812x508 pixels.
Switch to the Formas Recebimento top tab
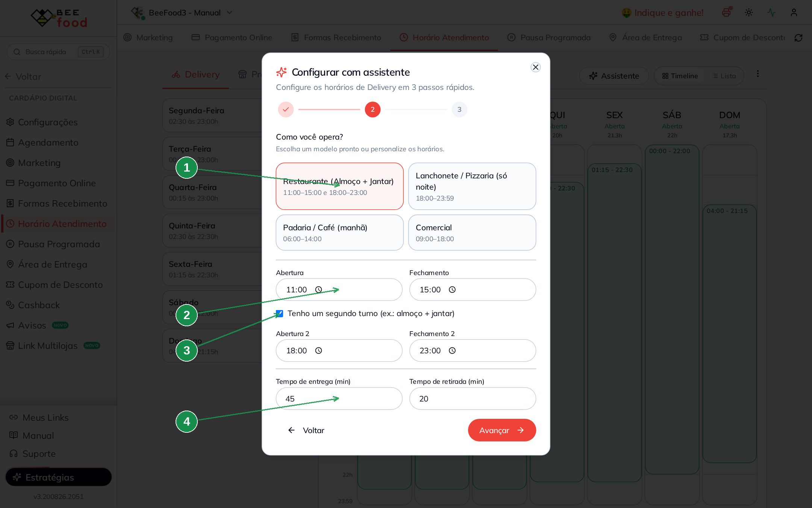coord(336,38)
